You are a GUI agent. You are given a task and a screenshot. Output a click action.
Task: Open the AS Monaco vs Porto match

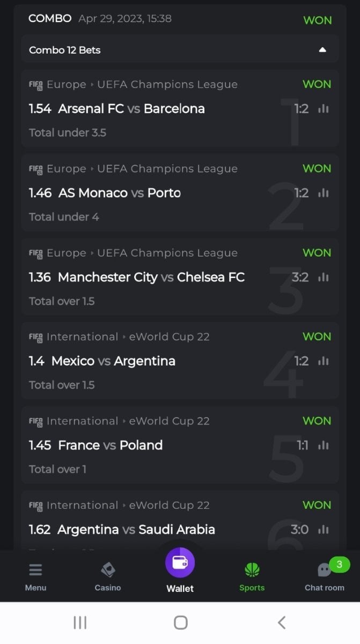119,193
